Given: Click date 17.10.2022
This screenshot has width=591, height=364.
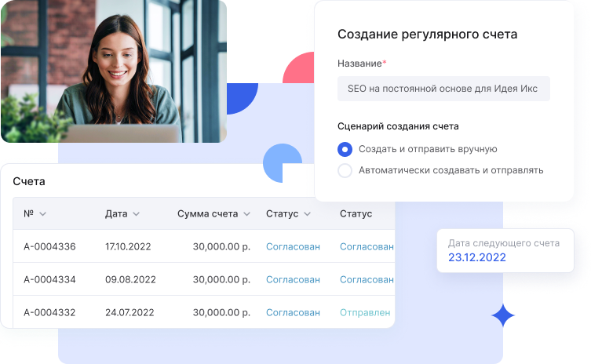Looking at the screenshot, I should [128, 246].
